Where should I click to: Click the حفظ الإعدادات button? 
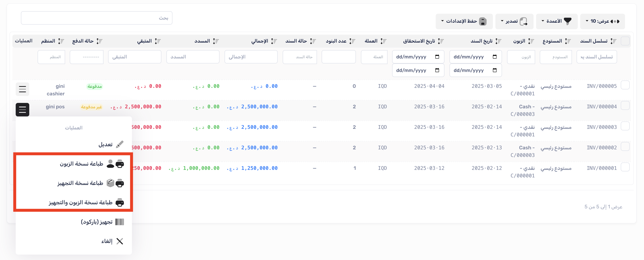click(x=464, y=21)
